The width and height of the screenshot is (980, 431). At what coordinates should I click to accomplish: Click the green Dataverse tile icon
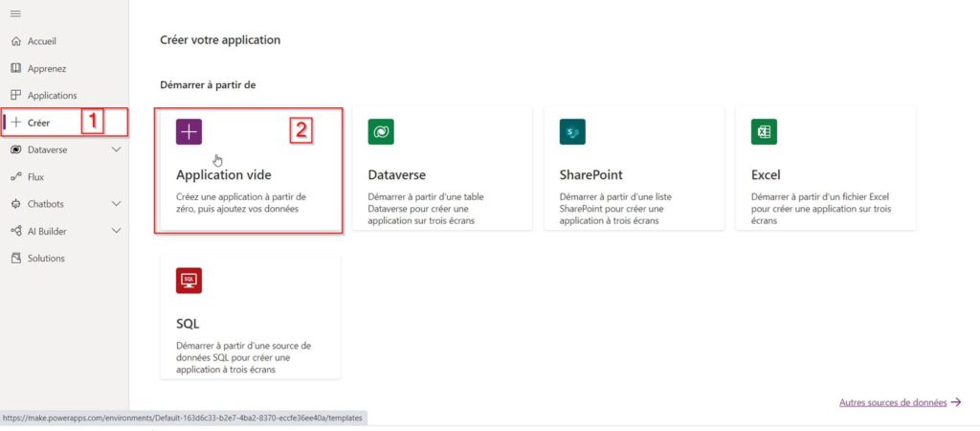pos(381,132)
